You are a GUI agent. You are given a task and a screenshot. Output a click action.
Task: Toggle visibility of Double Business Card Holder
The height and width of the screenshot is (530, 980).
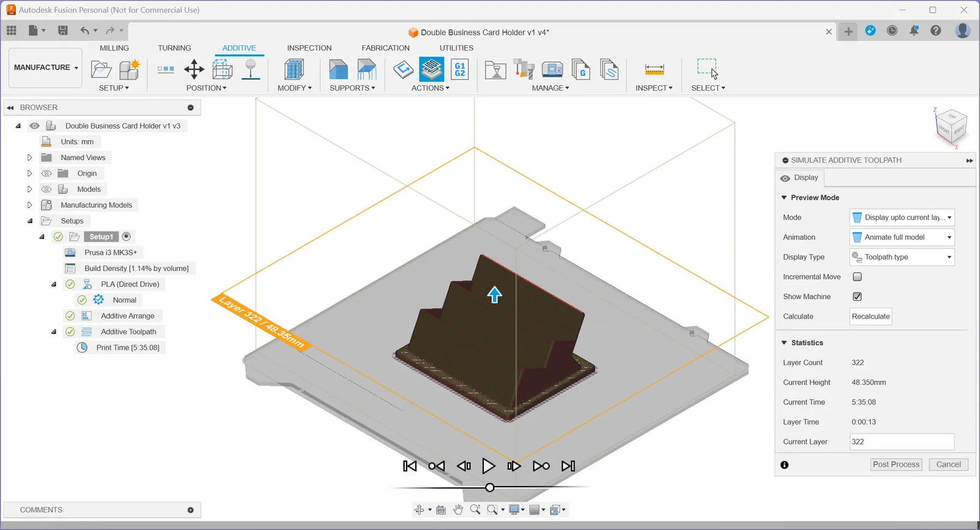[34, 126]
